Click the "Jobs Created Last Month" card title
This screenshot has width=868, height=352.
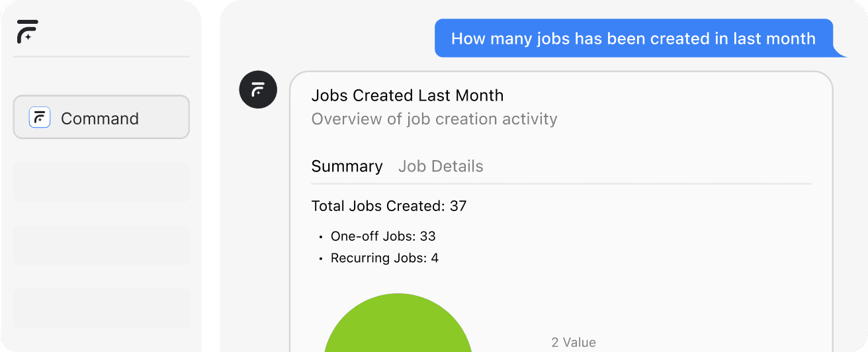[408, 95]
